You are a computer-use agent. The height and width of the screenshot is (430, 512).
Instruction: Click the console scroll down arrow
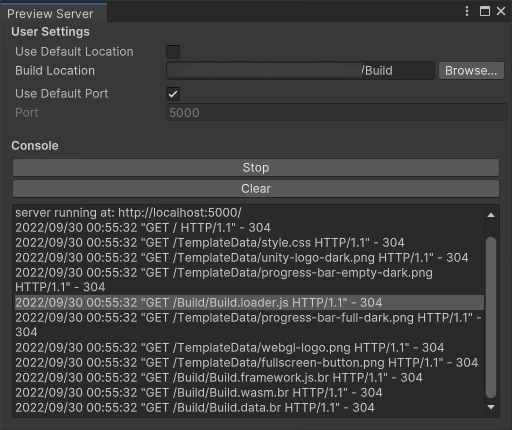coord(491,407)
